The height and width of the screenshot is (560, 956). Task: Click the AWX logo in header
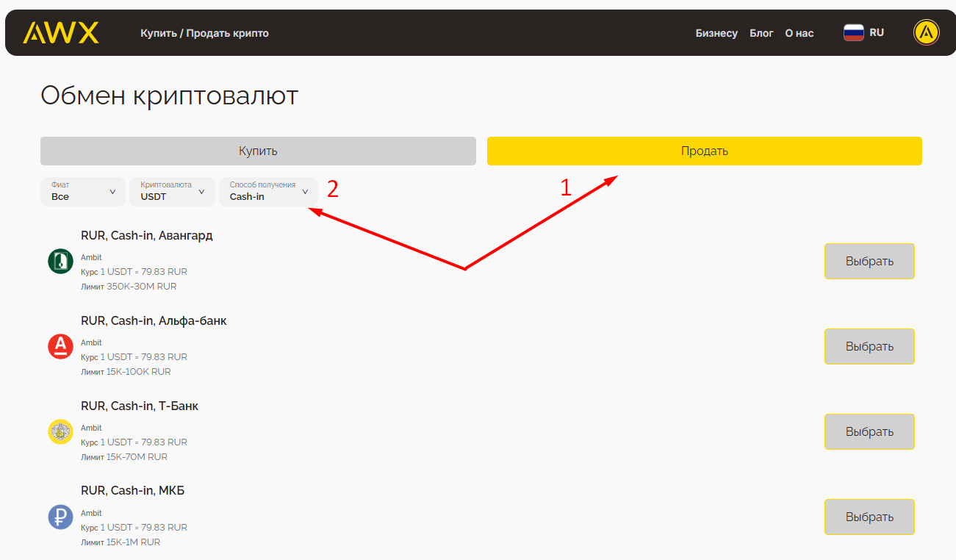(x=61, y=33)
